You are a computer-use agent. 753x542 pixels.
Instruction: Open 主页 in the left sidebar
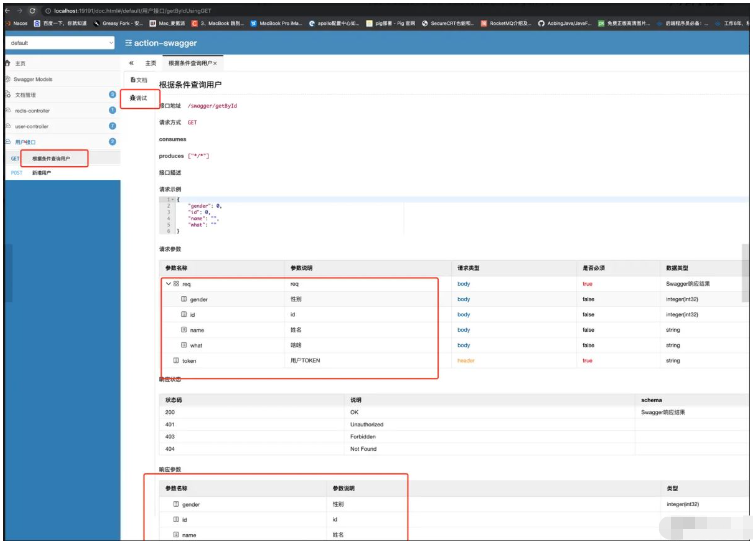20,63
